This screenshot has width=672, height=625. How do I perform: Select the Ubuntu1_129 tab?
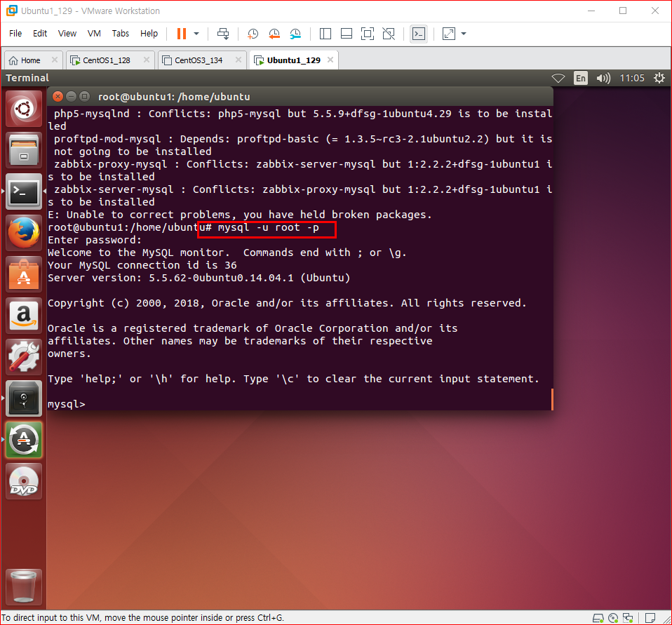[x=293, y=60]
